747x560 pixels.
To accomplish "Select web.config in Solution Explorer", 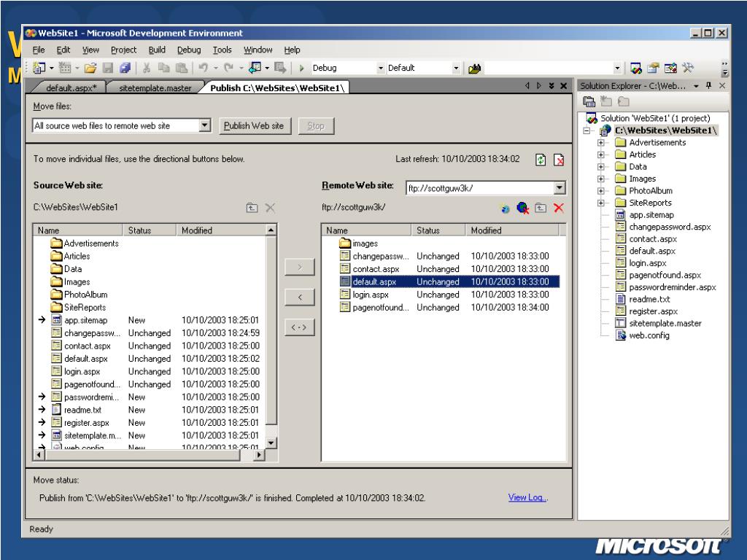I will click(x=649, y=335).
